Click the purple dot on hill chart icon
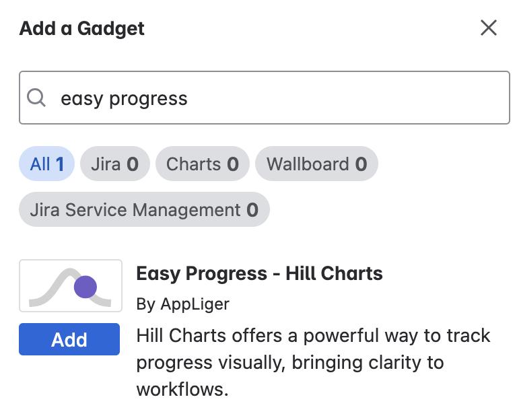Viewport: 517px width, 420px height. tap(85, 287)
